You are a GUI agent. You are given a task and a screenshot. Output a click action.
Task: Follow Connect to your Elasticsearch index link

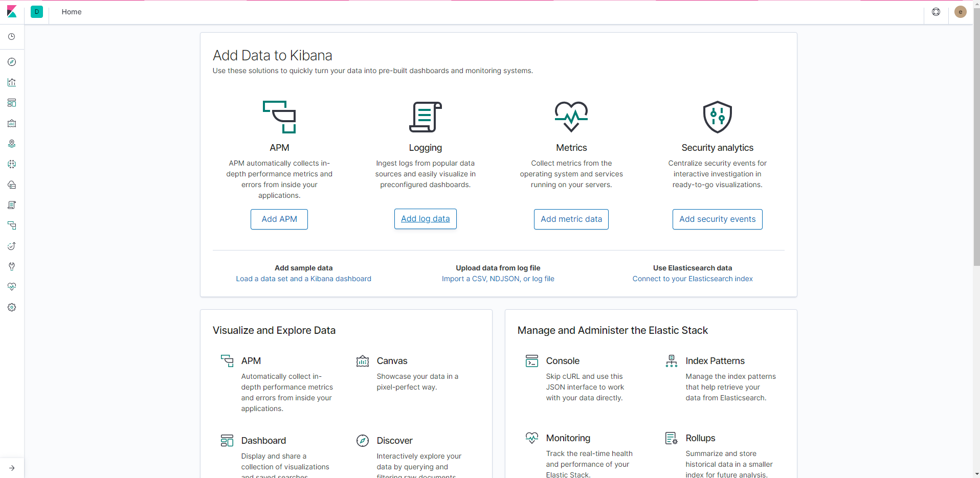pyautogui.click(x=693, y=279)
